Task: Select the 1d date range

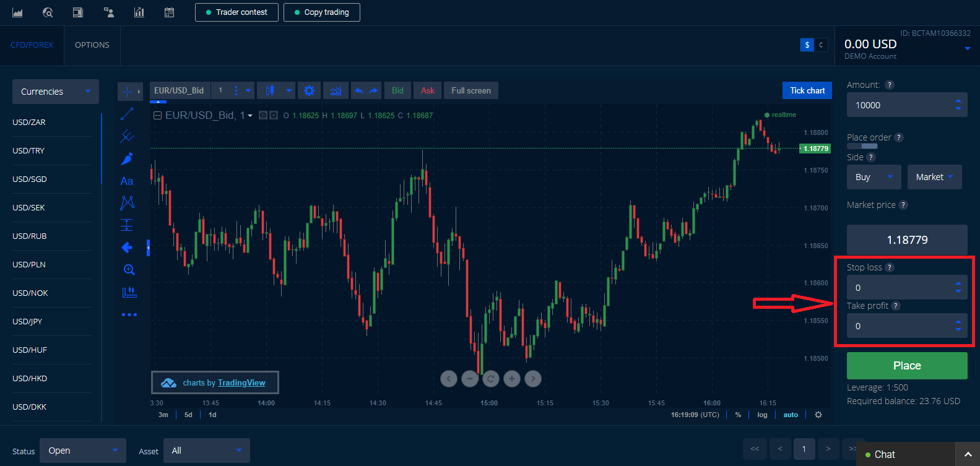Action: pyautogui.click(x=212, y=415)
